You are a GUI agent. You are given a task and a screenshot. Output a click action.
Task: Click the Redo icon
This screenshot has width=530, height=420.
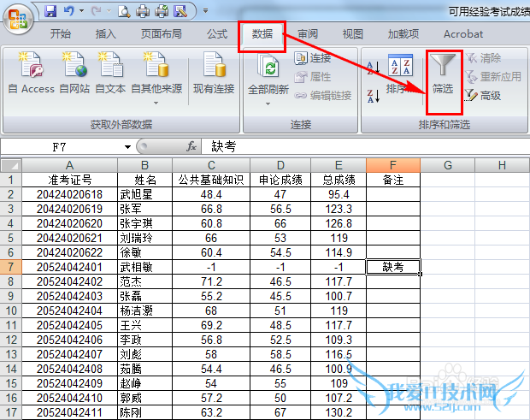point(97,12)
